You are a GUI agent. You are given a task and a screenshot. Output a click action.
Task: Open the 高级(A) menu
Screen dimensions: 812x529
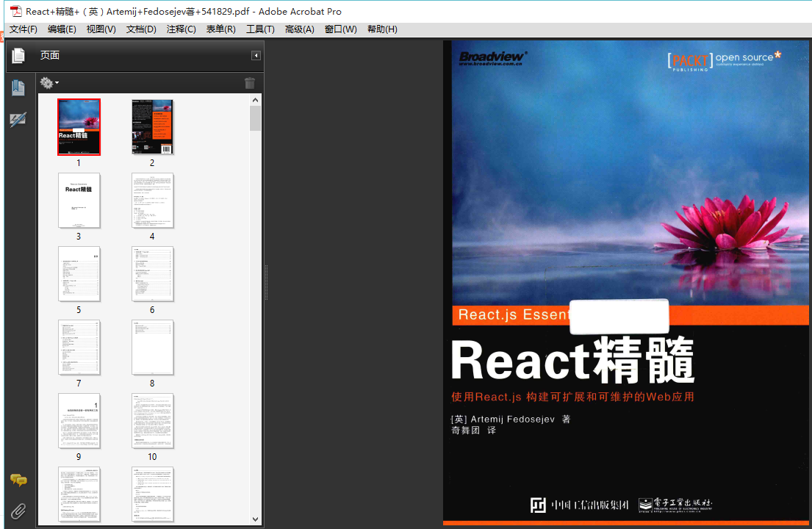[299, 29]
